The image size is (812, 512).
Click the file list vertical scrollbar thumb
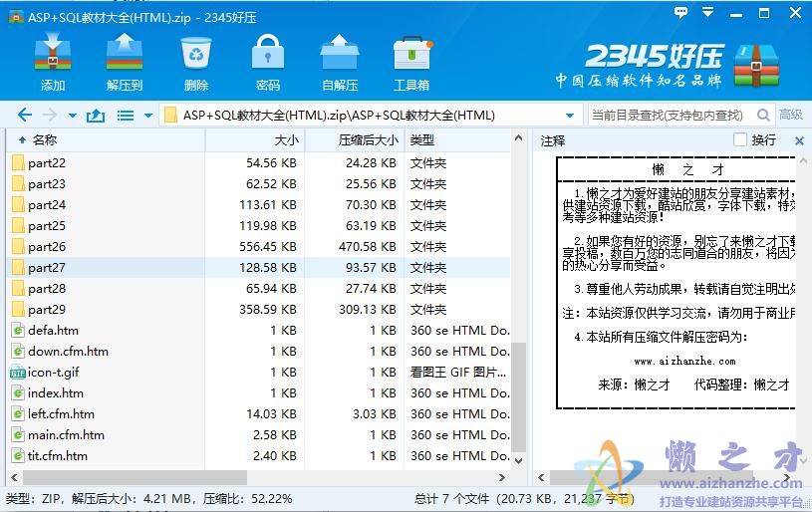coord(518,396)
